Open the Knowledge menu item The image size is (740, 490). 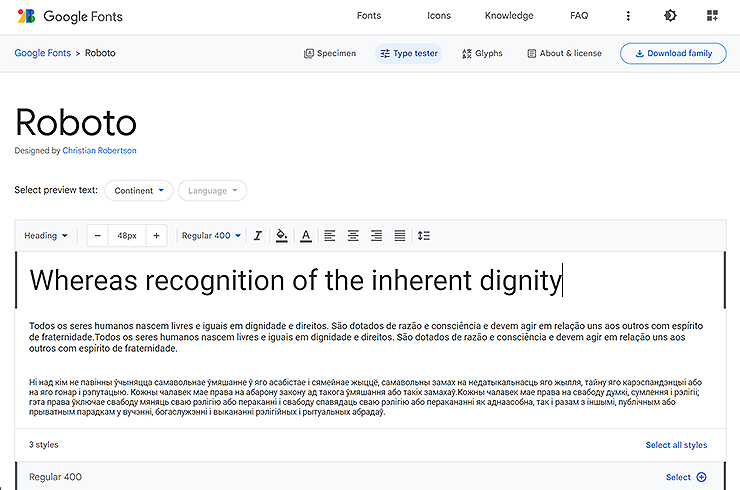click(x=509, y=16)
